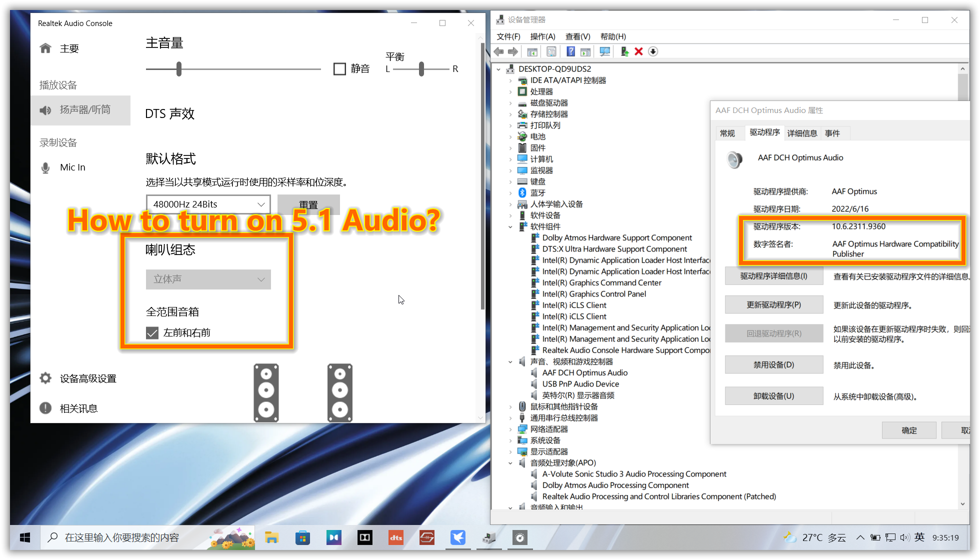Open Microsoft Store from the taskbar

[302, 537]
